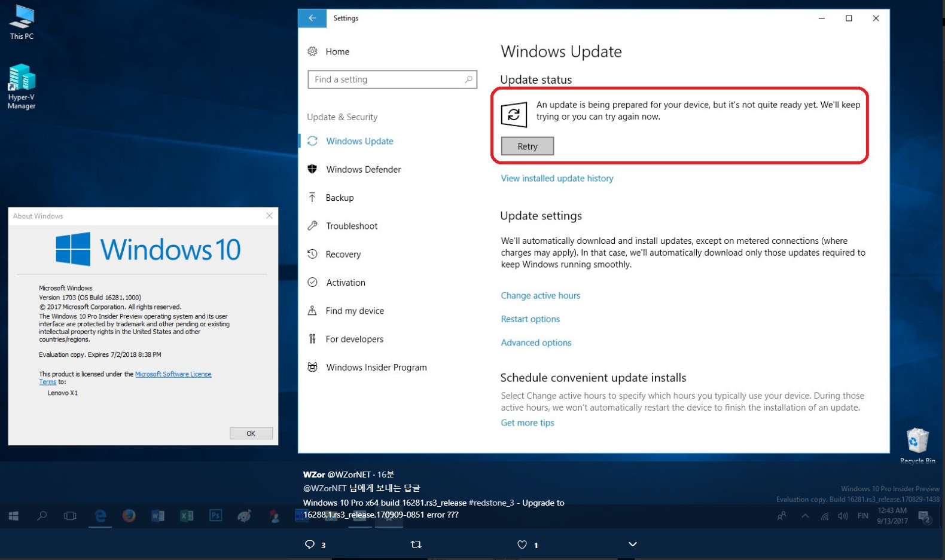The height and width of the screenshot is (560, 945).
Task: Click OK in About Windows dialog
Action: point(251,433)
